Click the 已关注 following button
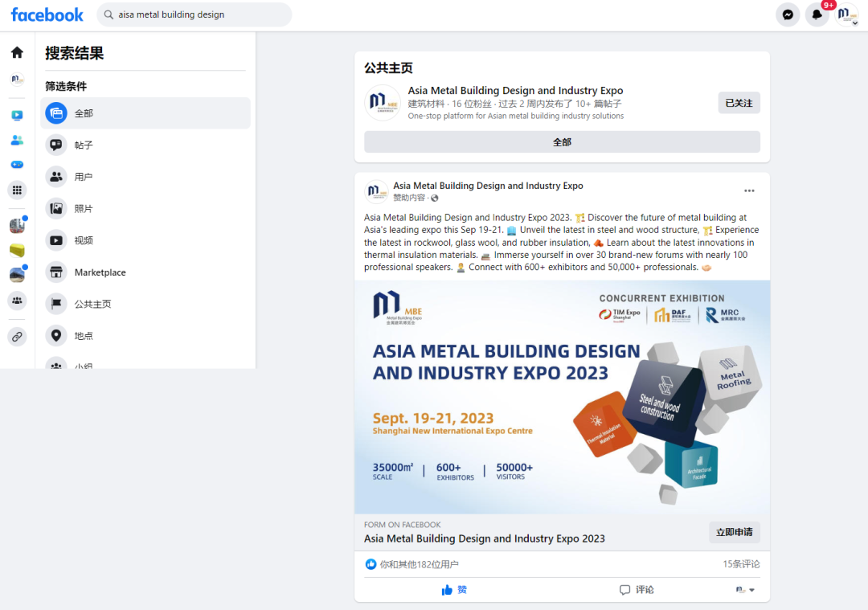Image resolution: width=868 pixels, height=610 pixels. click(x=739, y=103)
